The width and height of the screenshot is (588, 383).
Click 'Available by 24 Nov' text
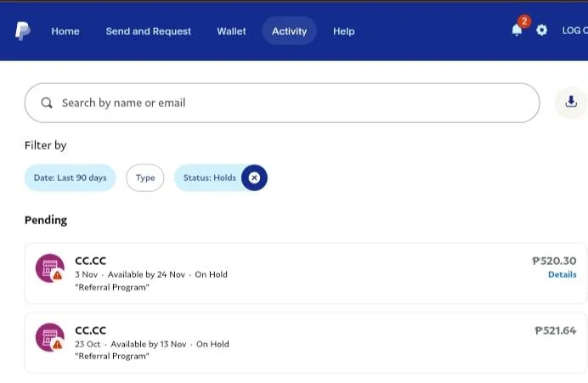(146, 274)
